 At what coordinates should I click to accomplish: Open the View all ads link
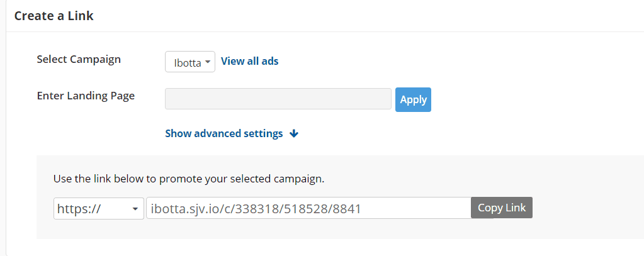[250, 61]
